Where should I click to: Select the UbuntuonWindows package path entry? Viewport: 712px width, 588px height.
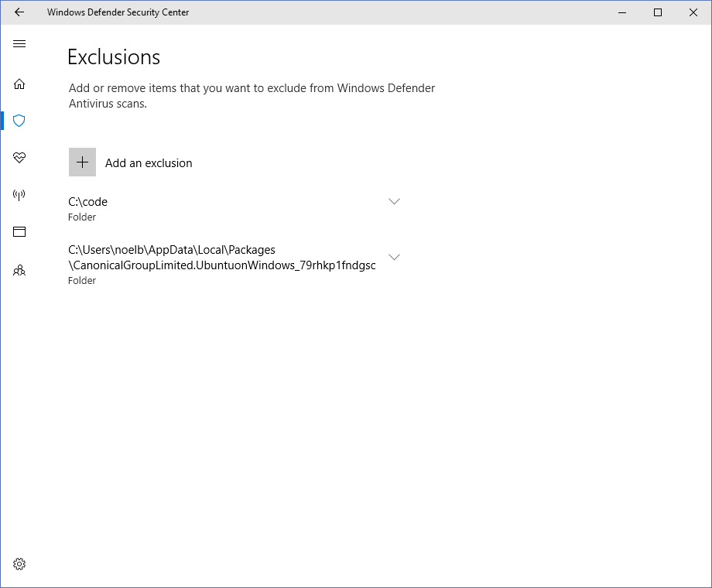(x=234, y=265)
